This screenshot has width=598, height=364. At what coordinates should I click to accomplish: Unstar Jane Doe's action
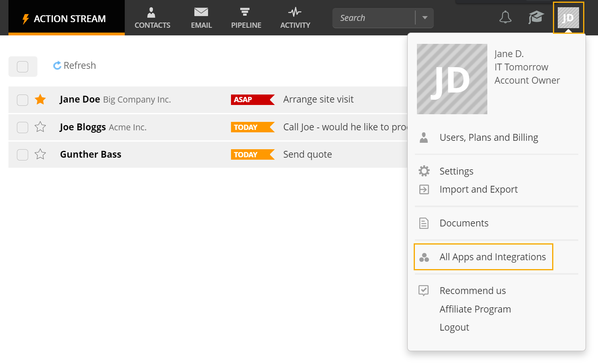(x=40, y=99)
